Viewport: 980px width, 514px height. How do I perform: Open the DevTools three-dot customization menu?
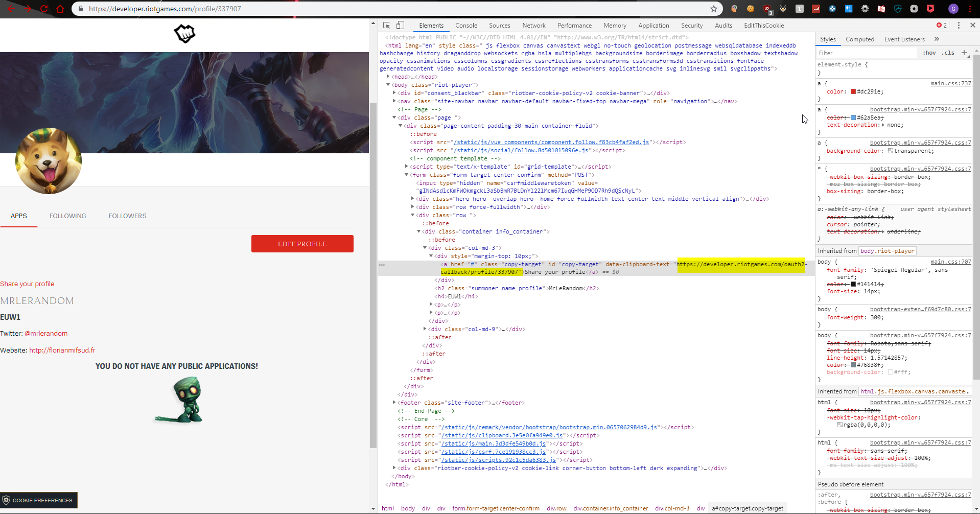[x=959, y=25]
